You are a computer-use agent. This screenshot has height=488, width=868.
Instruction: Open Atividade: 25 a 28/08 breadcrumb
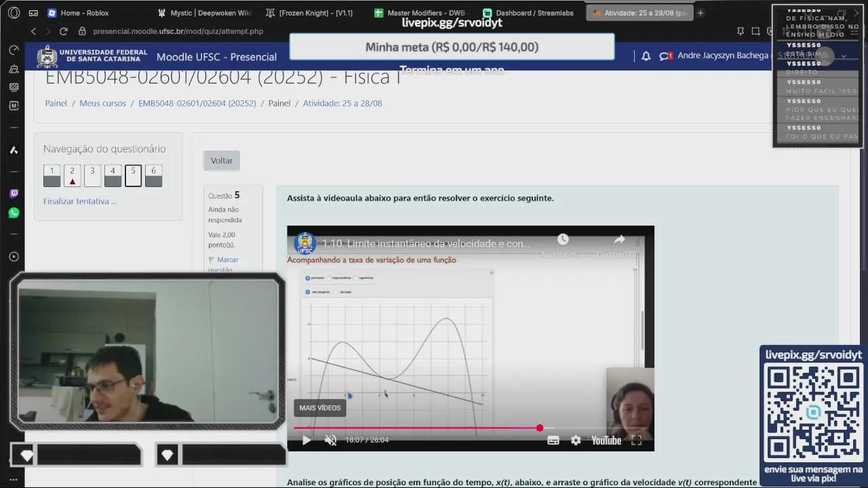click(342, 103)
